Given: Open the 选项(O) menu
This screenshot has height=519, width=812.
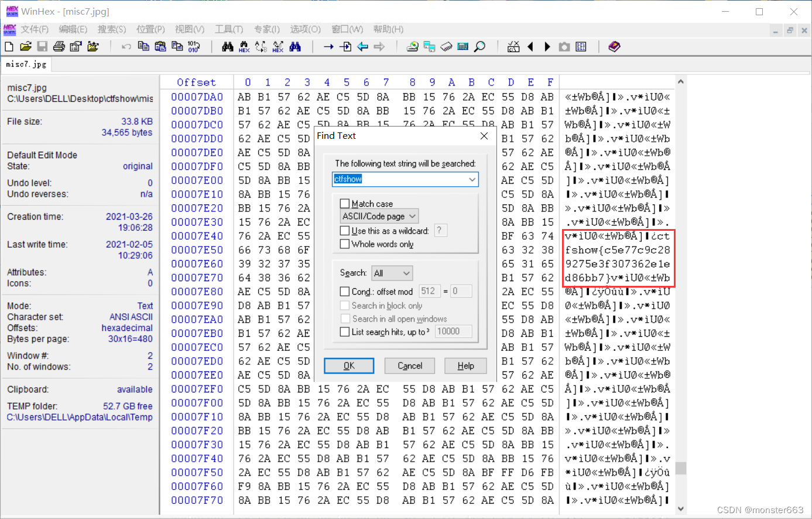Looking at the screenshot, I should 305,29.
